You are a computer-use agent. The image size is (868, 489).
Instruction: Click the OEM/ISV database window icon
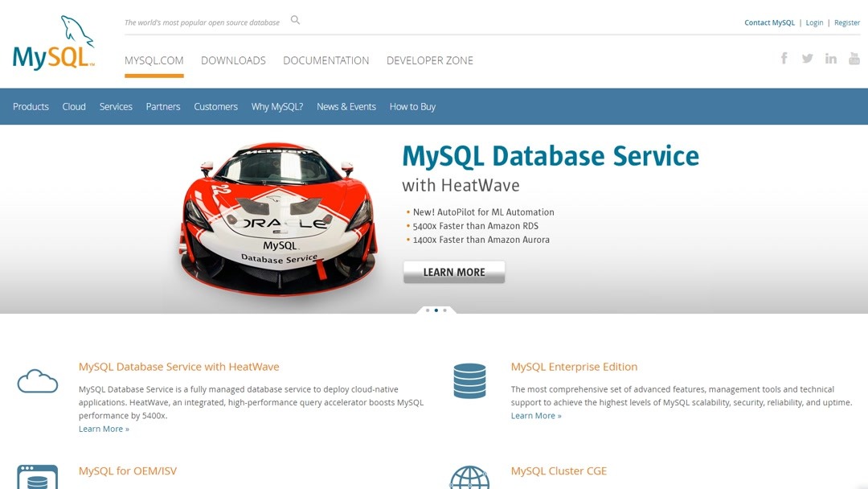coord(37,478)
